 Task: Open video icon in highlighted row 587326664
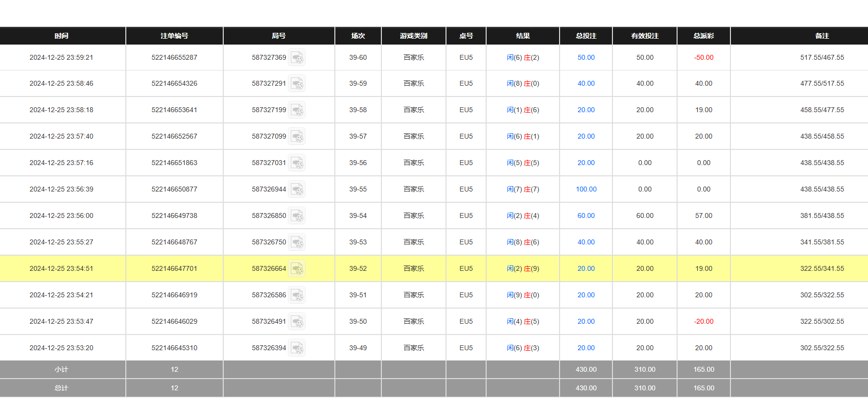tap(297, 269)
